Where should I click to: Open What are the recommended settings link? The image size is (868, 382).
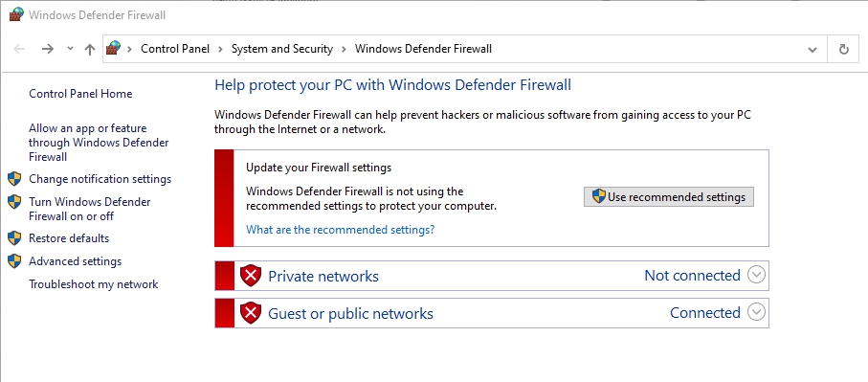coord(340,229)
